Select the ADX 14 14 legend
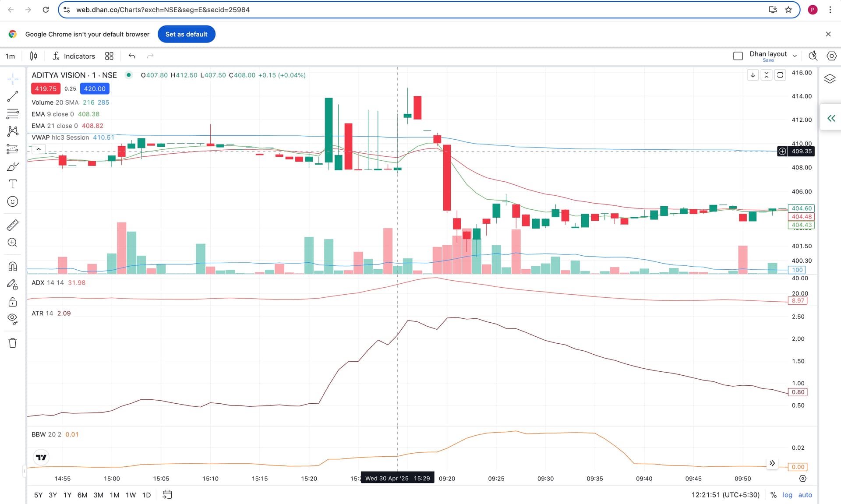841x504 pixels. coord(48,282)
